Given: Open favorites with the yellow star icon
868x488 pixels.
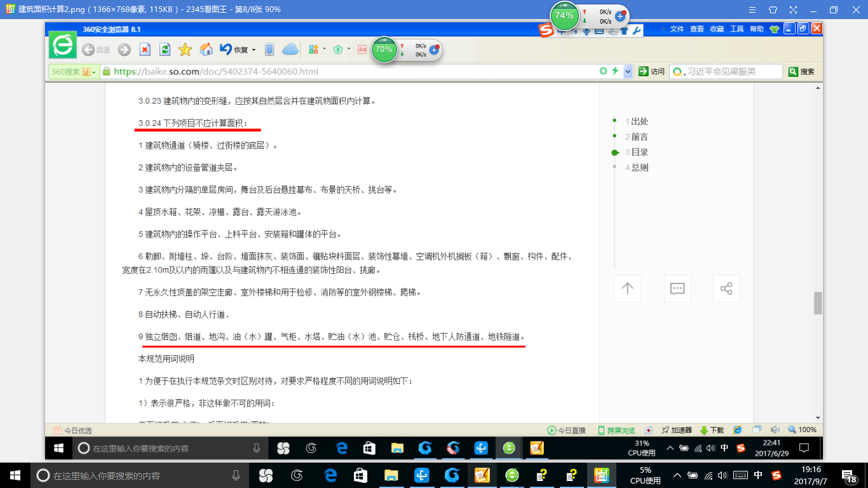Looking at the screenshot, I should [x=185, y=50].
